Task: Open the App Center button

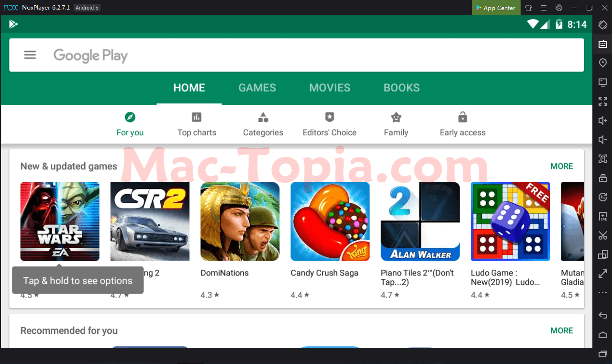Action: (x=495, y=8)
